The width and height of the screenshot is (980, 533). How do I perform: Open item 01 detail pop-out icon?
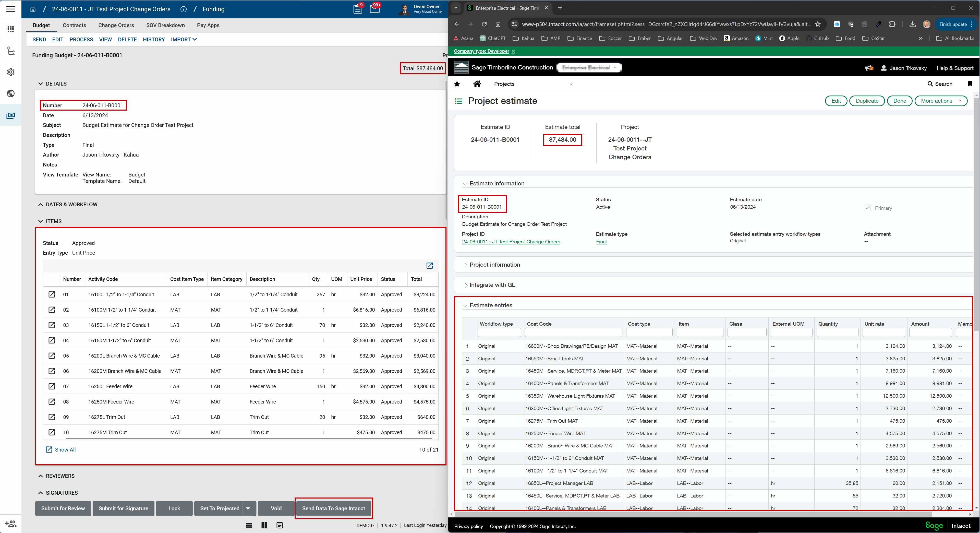pyautogui.click(x=52, y=294)
